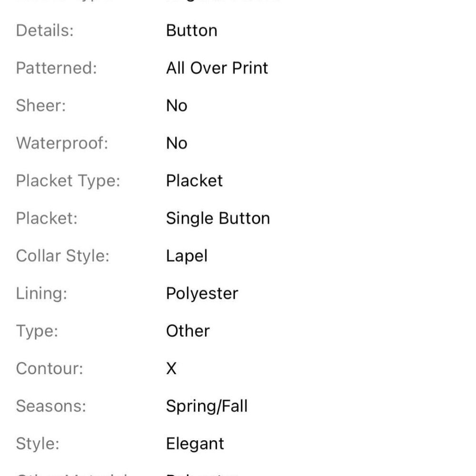Select the Polyester value beside Lining
This screenshot has height=476, width=476.
click(x=202, y=294)
